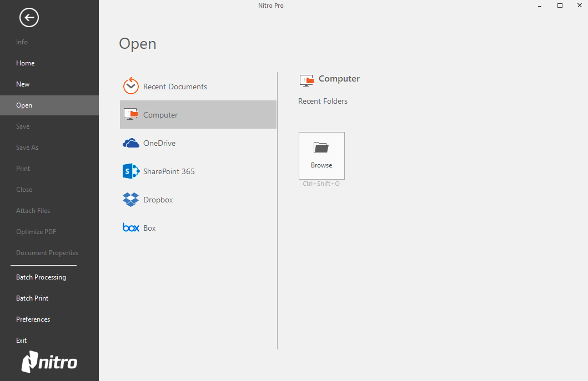Click the Box logo icon
The width and height of the screenshot is (588, 381).
pyautogui.click(x=130, y=228)
